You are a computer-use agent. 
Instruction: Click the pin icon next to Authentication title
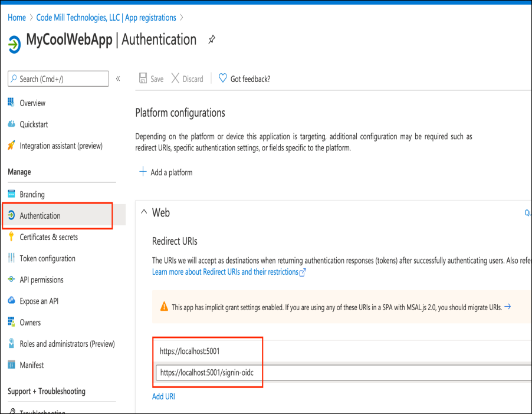[212, 40]
